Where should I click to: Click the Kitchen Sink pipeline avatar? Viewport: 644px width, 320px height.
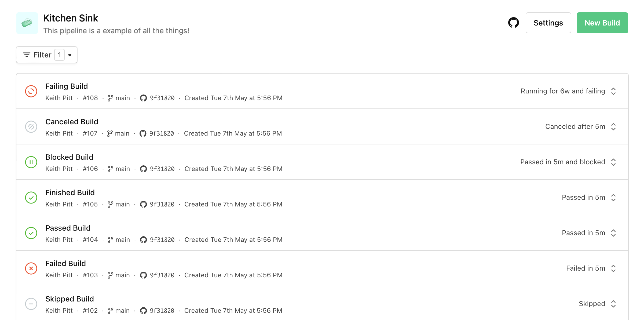[x=27, y=23]
